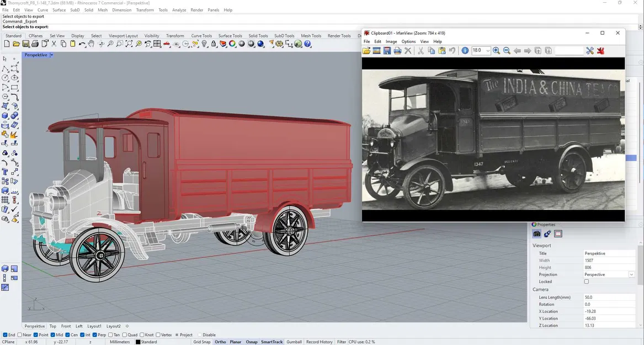Click the camera icon in Properties panel
644x345 pixels.
(x=536, y=234)
